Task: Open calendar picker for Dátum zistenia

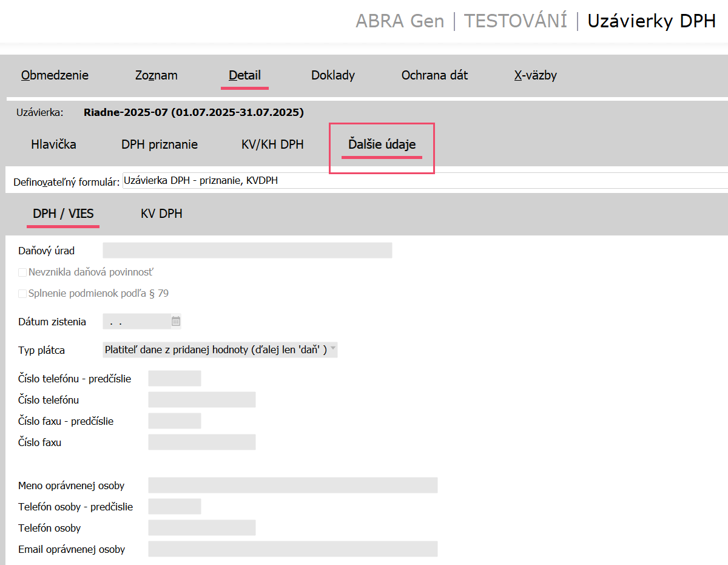Action: point(176,322)
